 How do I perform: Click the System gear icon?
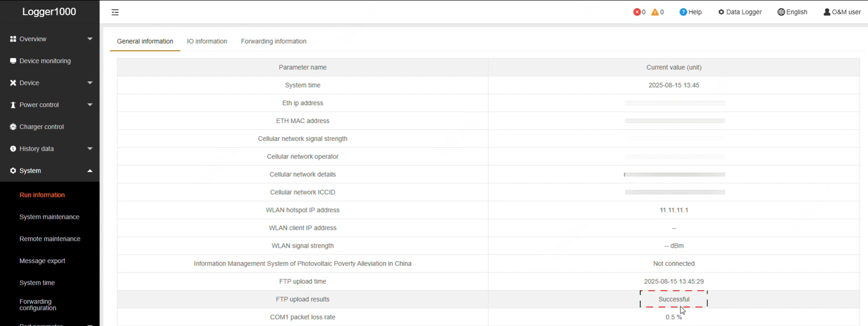click(x=13, y=170)
